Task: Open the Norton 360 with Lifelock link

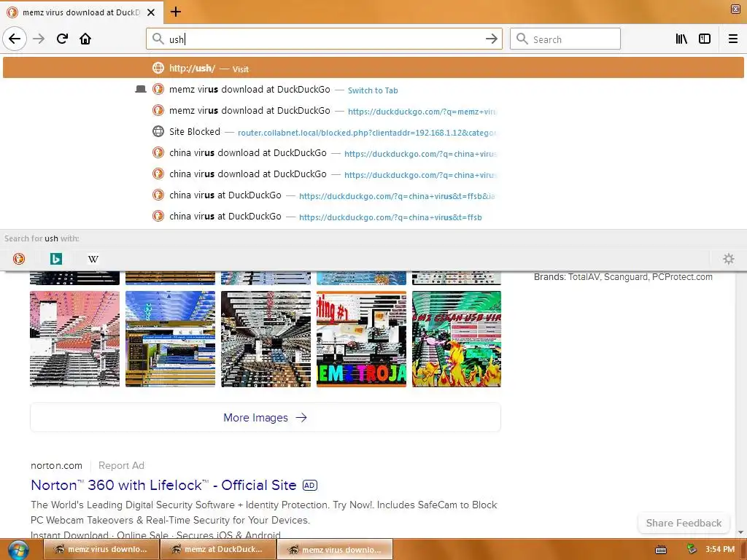Action: 163,485
